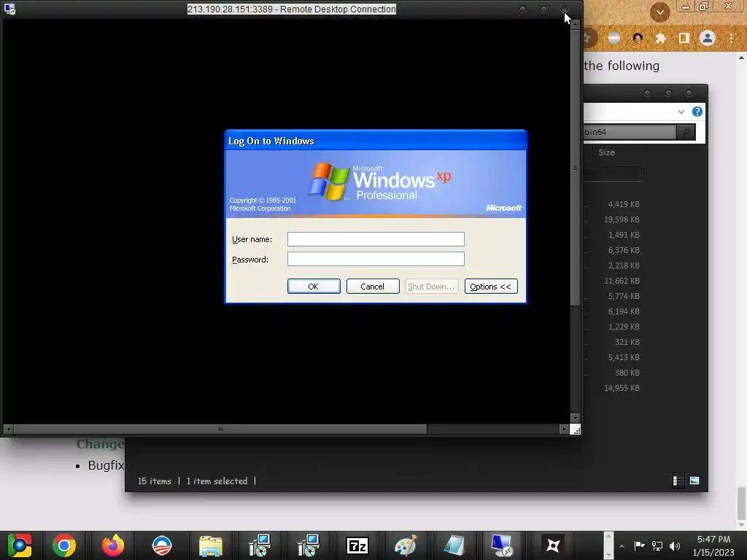Select the file with size 6,194 KB
Screen dimensions: 747x560
[623, 311]
